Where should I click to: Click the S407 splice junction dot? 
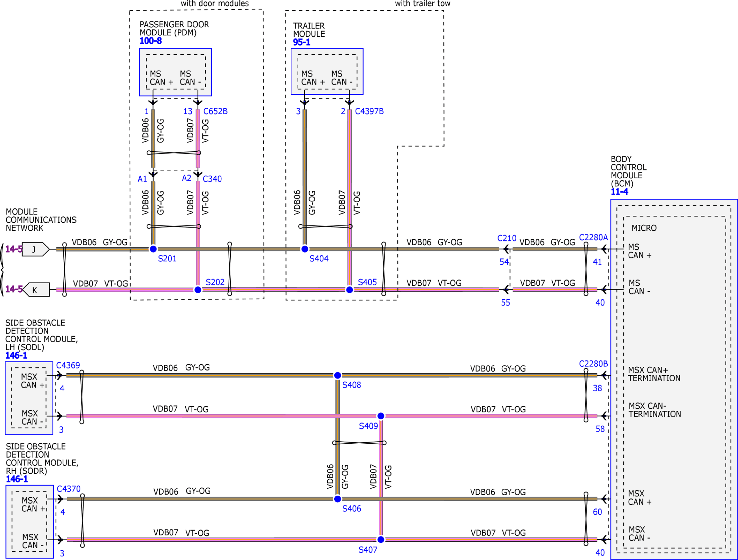(x=380, y=539)
